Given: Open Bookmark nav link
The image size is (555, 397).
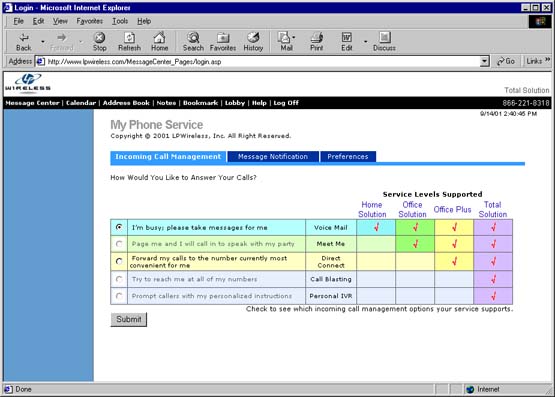Looking at the screenshot, I should 200,103.
